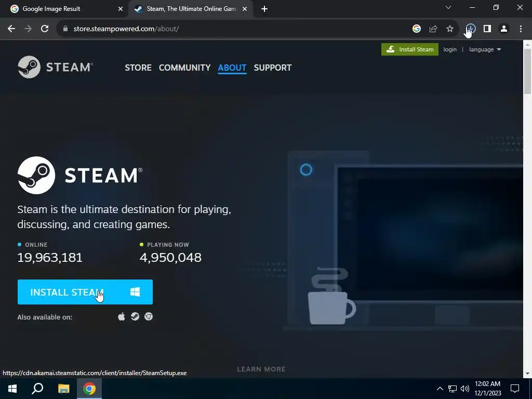Screen dimensions: 532x399
Task: Open the STORE menu
Action: [138, 68]
